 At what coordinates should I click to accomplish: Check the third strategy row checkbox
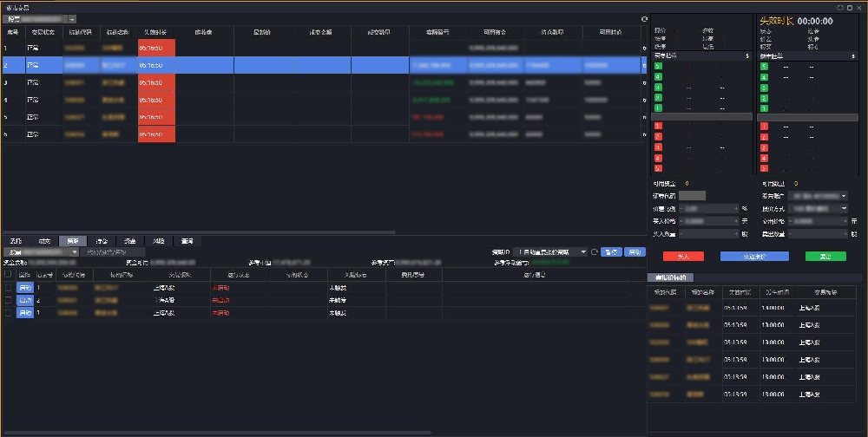pyautogui.click(x=9, y=312)
